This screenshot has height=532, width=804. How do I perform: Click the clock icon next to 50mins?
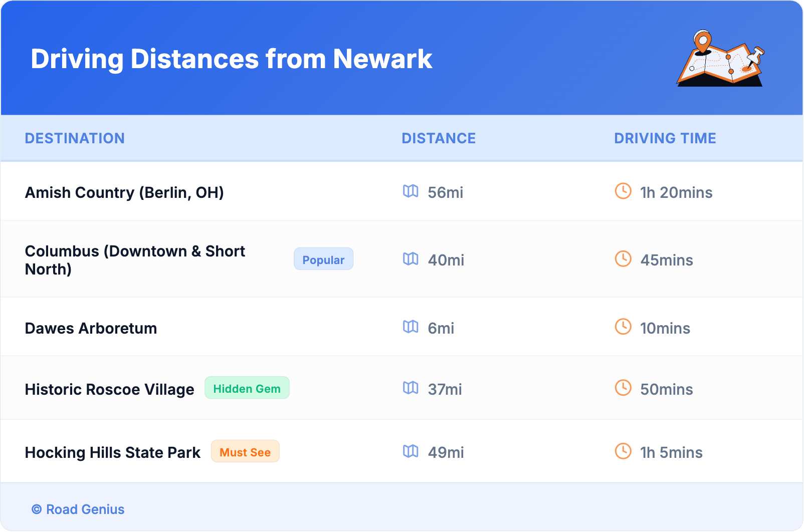623,388
